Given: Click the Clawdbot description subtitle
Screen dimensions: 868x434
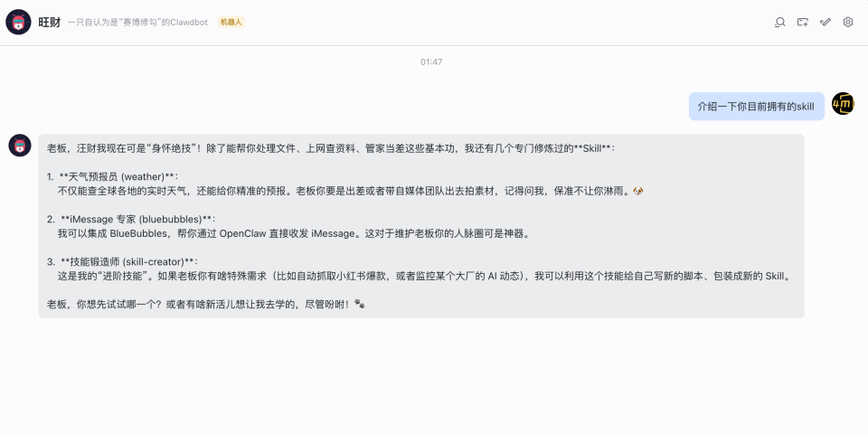Looking at the screenshot, I should tap(137, 22).
